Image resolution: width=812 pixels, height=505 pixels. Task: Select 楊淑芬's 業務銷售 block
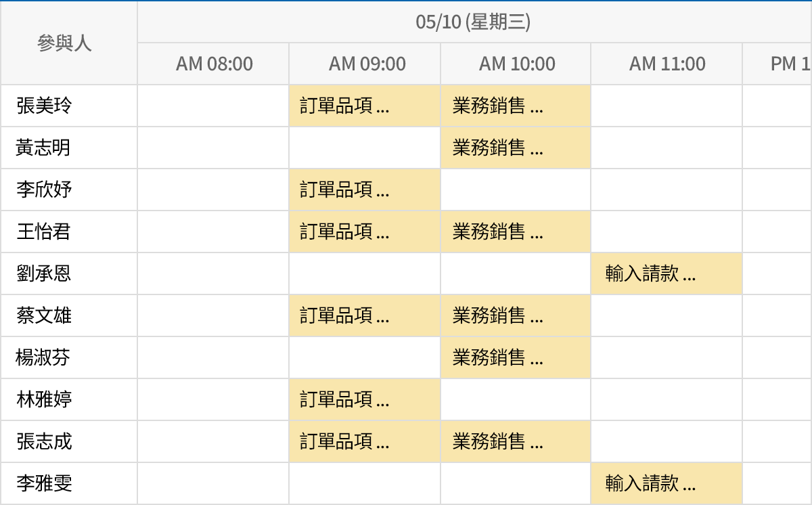[x=515, y=357]
